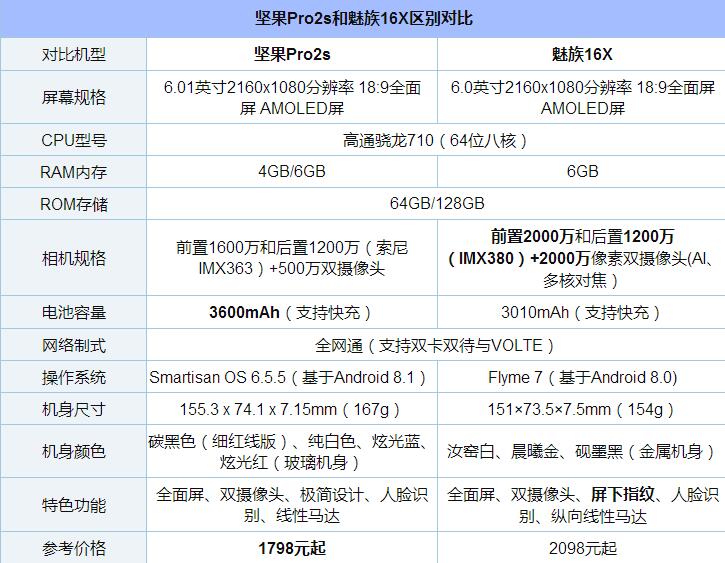Select the CPU型号 row label
Screen dimensions: 725x563
click(74, 140)
